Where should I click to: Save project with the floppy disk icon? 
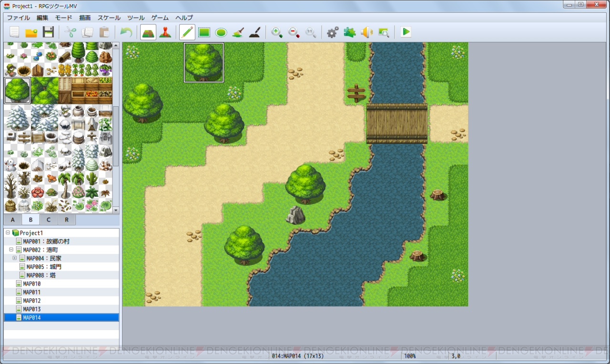(48, 32)
